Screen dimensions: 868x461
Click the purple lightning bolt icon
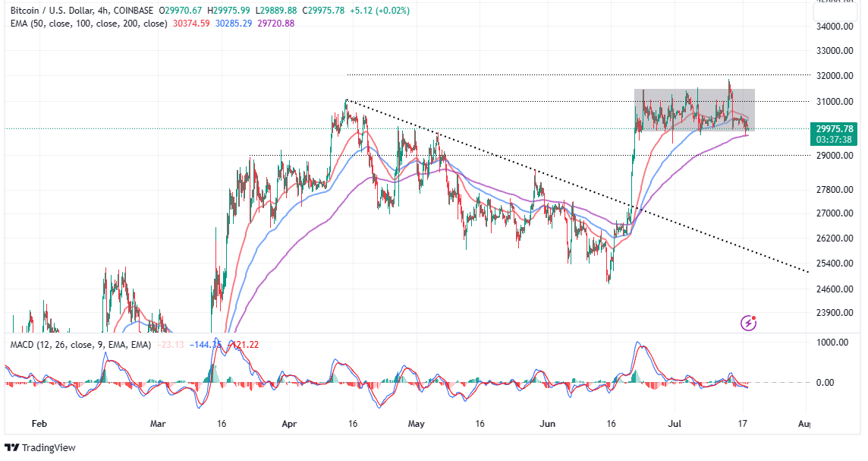[749, 323]
